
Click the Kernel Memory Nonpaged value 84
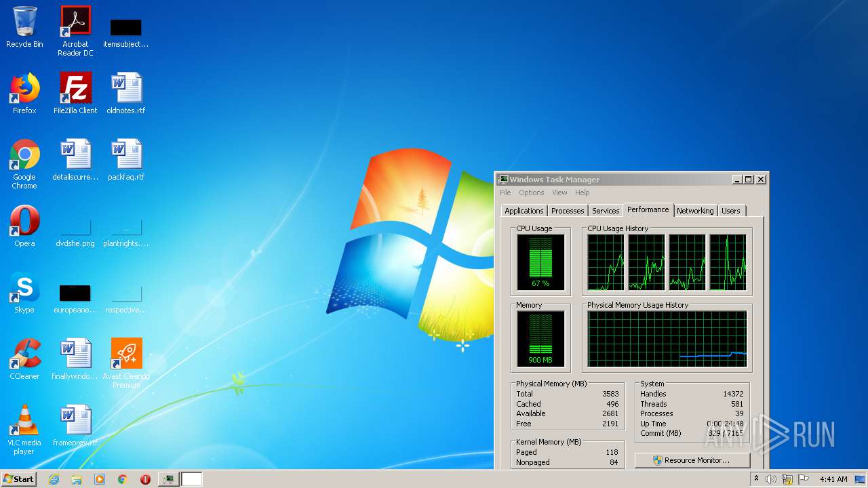pyautogui.click(x=614, y=462)
